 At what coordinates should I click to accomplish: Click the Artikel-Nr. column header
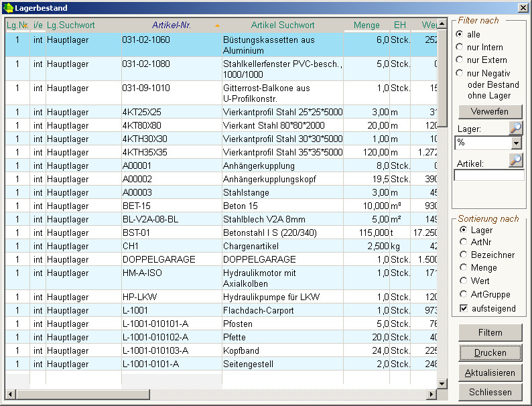point(172,25)
